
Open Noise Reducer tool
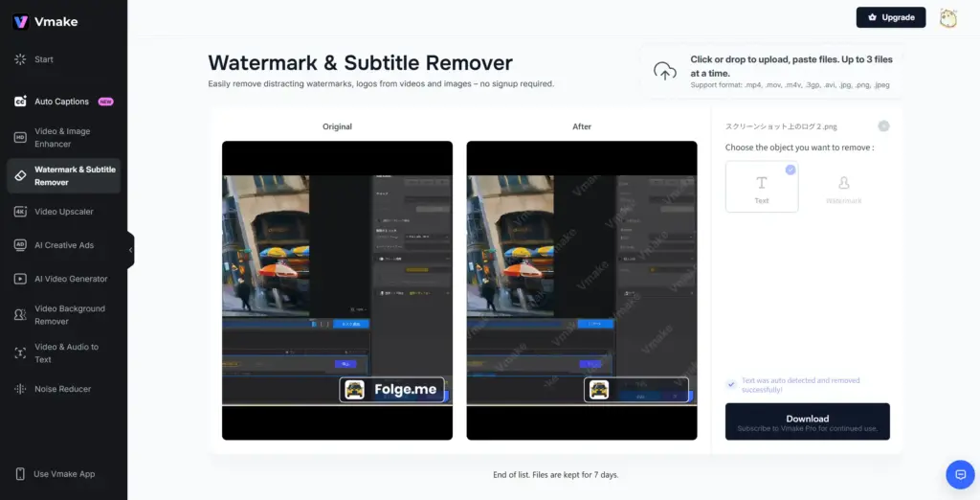tap(64, 389)
